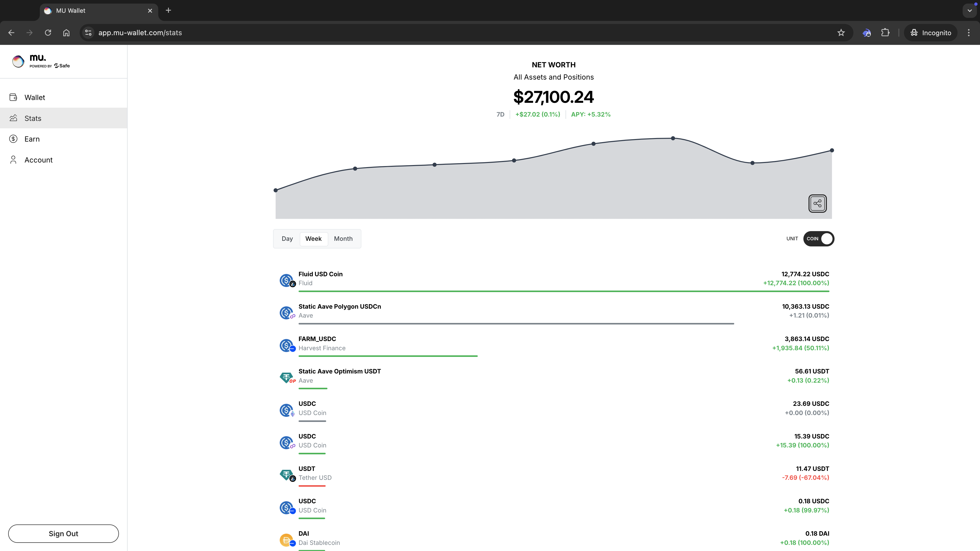Share the net worth chart

point(817,204)
